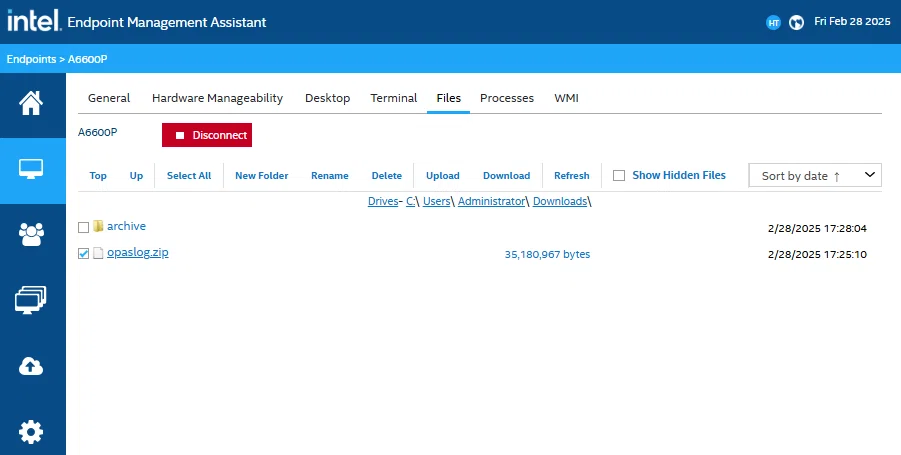Switch to the Desktop tab
Screen dimensions: 901x455
(328, 98)
